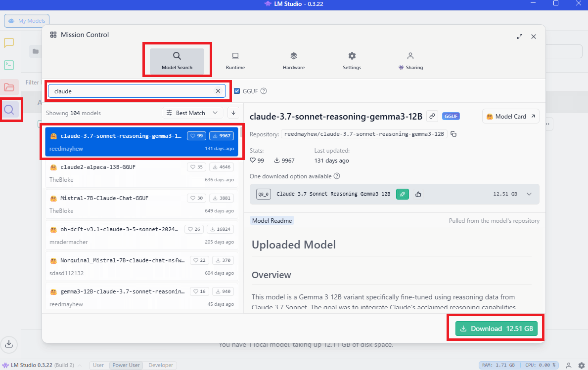Open the settings gear in status bar
The height and width of the screenshot is (370, 588).
tap(581, 365)
